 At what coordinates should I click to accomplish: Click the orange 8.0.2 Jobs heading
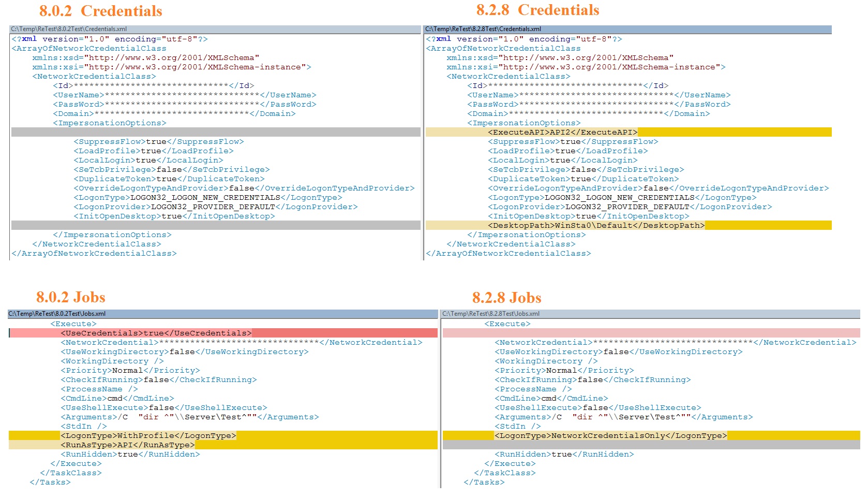pyautogui.click(x=71, y=297)
